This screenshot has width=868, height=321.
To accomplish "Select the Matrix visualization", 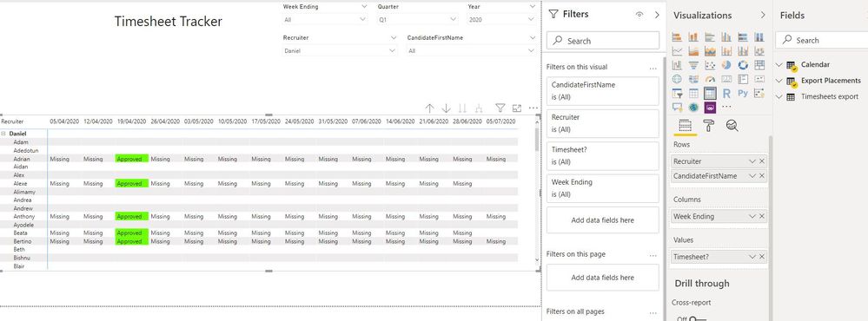I will pos(710,93).
